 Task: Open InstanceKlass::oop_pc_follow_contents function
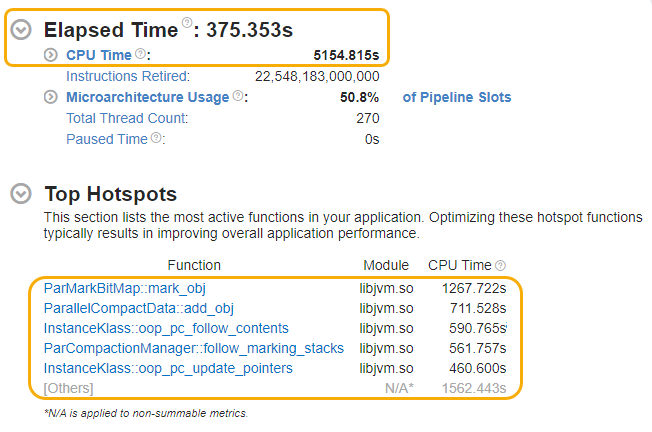[166, 328]
